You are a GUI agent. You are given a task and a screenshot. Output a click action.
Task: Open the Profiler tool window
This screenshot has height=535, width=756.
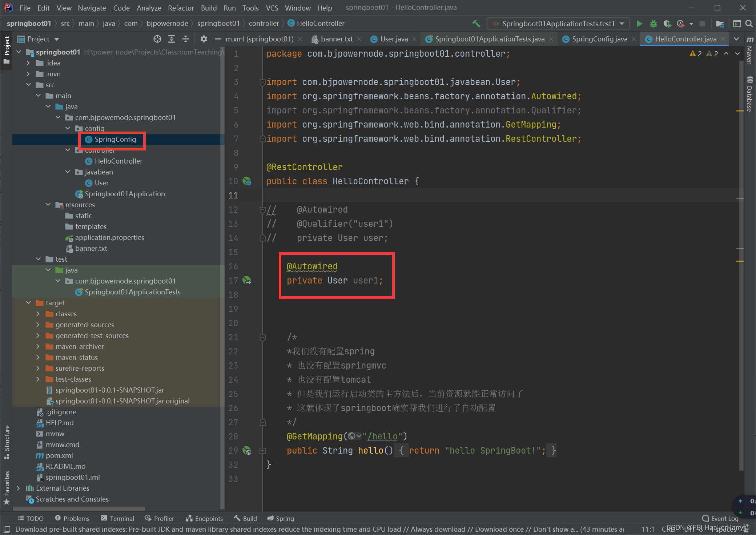click(159, 518)
